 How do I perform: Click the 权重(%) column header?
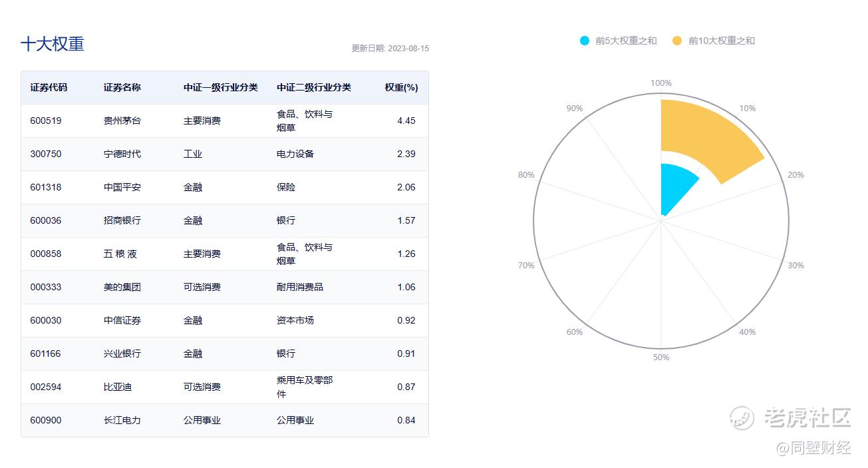(x=401, y=87)
